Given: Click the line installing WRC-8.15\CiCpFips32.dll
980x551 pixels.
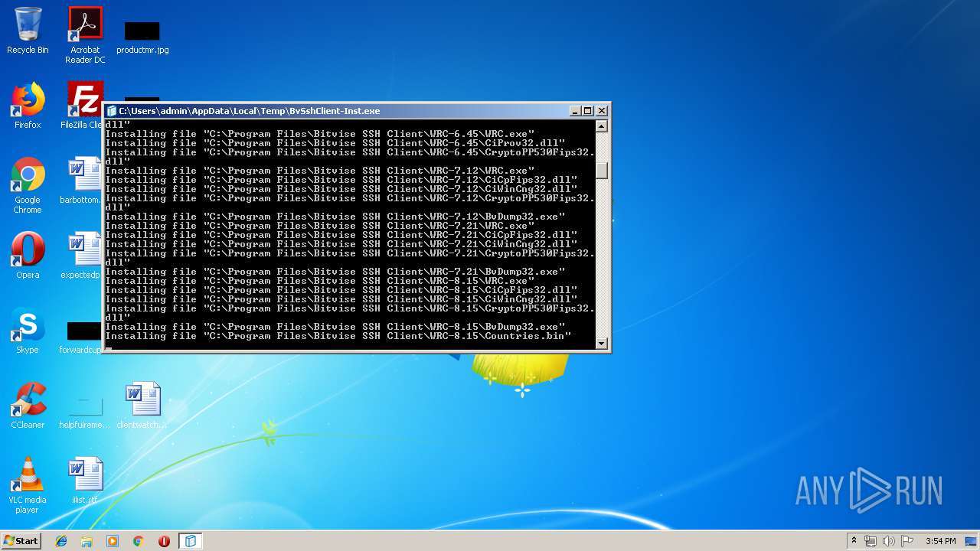Looking at the screenshot, I should point(341,290).
